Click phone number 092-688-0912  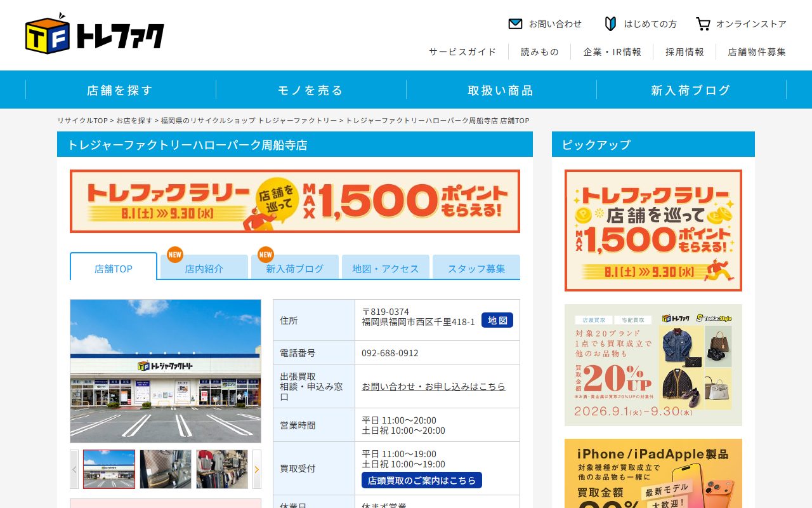click(x=390, y=353)
